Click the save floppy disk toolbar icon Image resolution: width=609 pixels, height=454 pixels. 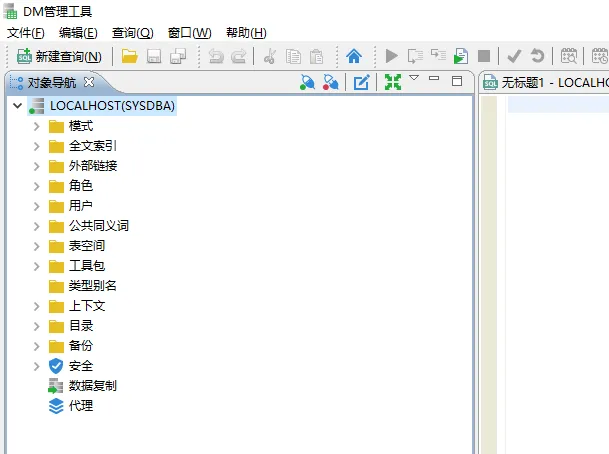coord(154,57)
